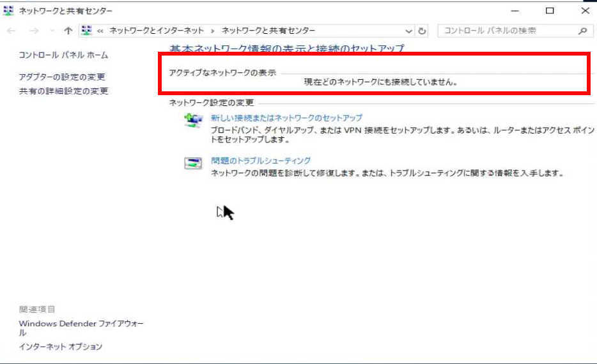Select ネットワークと共有センター breadcrumb

pos(268,31)
